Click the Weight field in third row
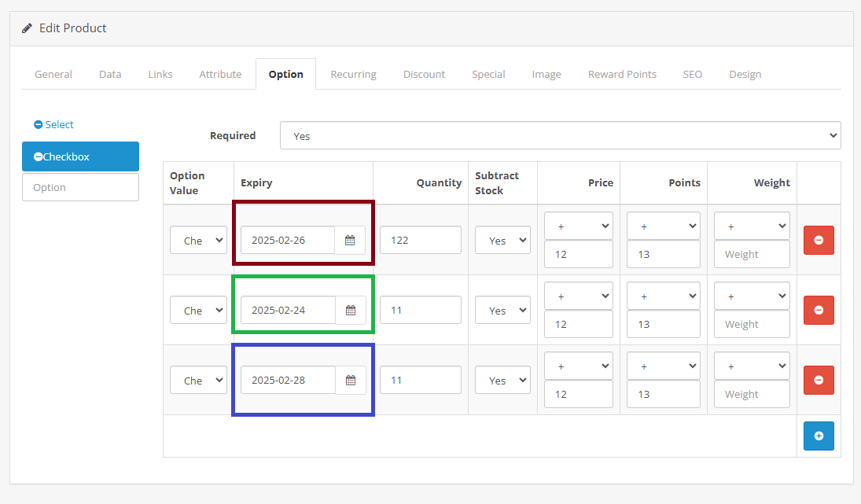This screenshot has height=504, width=861. (x=751, y=395)
